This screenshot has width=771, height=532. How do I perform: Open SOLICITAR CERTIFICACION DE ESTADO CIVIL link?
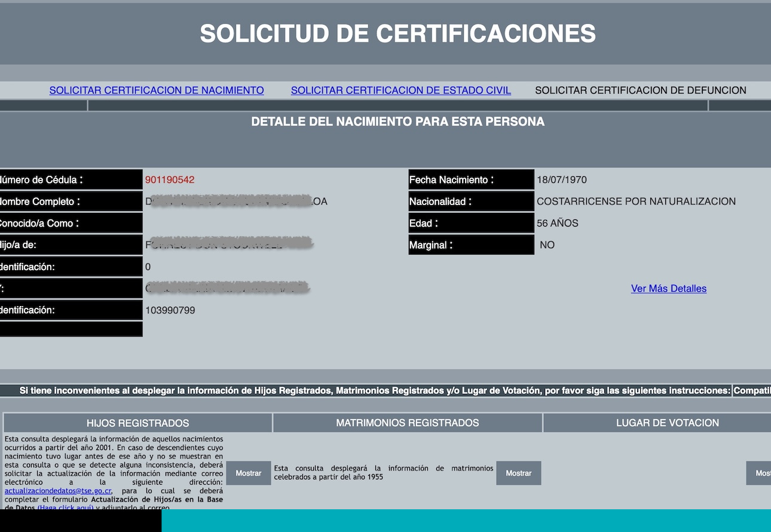click(x=401, y=90)
